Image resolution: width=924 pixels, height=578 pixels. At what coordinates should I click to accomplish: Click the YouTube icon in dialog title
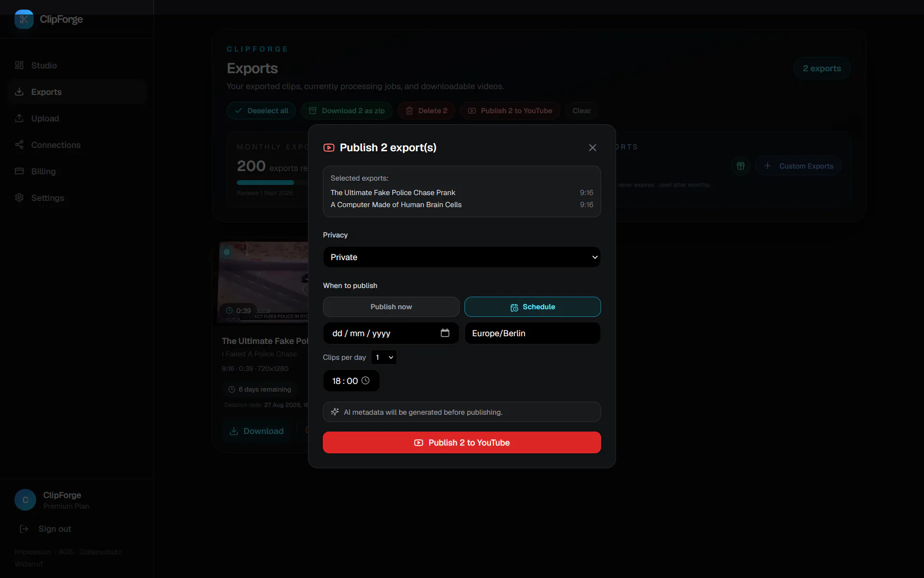[329, 148]
